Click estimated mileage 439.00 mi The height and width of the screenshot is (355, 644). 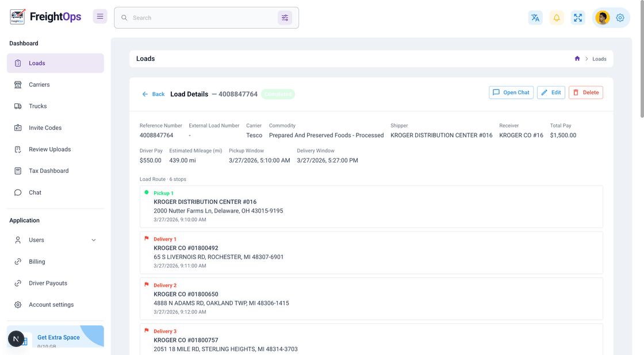pos(182,160)
